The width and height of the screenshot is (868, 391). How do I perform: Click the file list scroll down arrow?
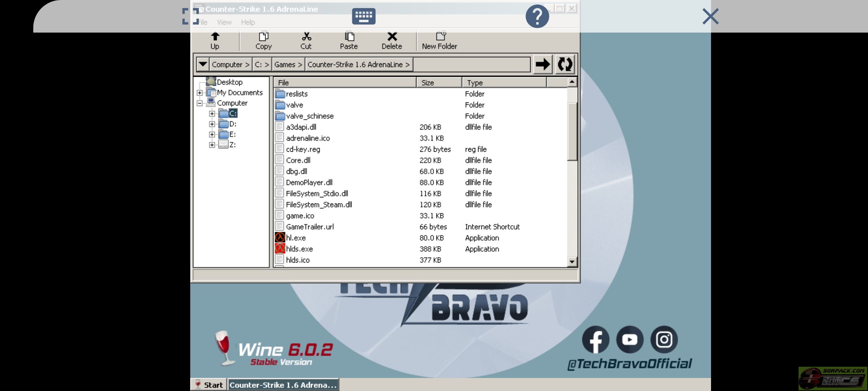tap(572, 261)
